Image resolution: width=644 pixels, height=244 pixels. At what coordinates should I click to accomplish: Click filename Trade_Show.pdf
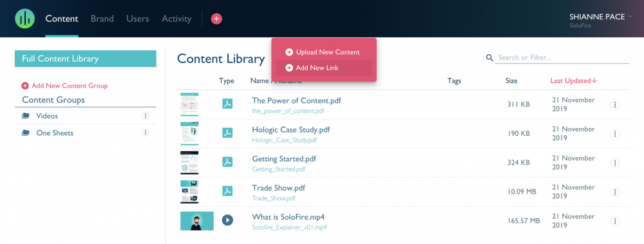click(x=274, y=198)
